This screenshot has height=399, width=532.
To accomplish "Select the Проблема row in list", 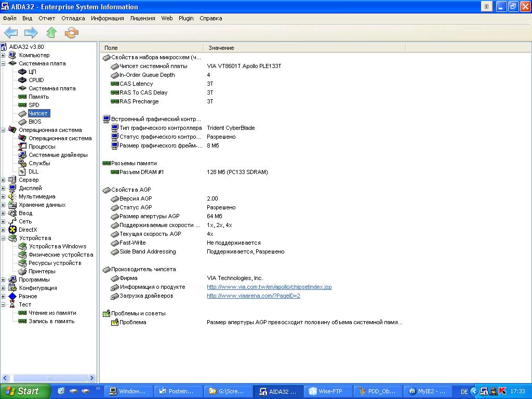I will click(132, 322).
